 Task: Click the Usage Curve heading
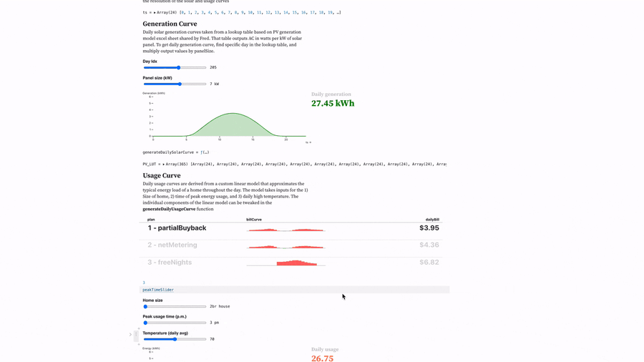coord(162,176)
